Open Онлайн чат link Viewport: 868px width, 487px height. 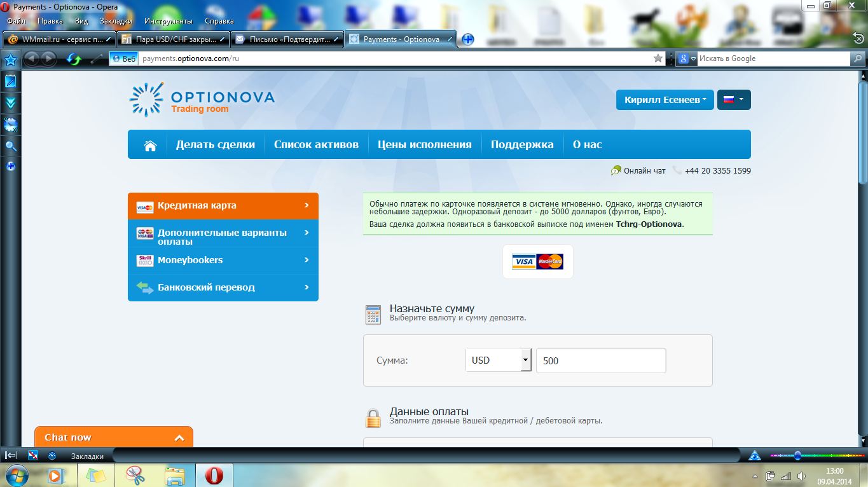[x=638, y=171]
